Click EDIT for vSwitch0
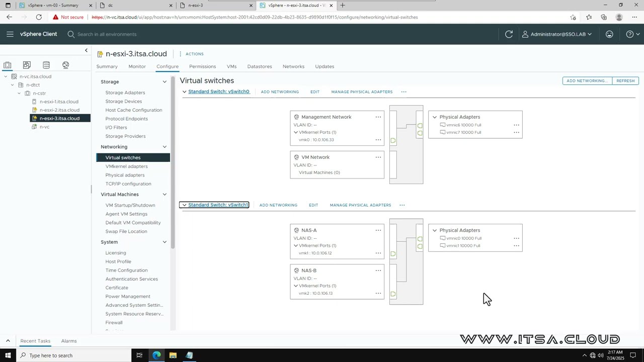This screenshot has width=644, height=362. 315,92
